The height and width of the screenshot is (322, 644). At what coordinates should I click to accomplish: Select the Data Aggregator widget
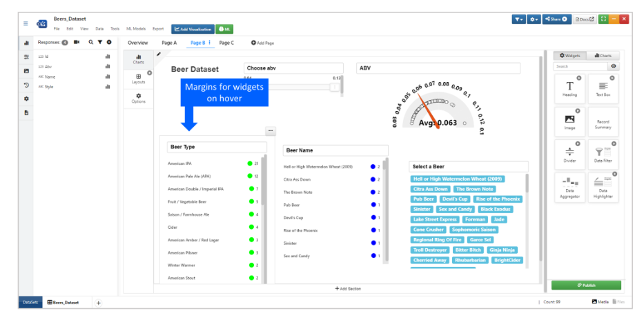(569, 188)
